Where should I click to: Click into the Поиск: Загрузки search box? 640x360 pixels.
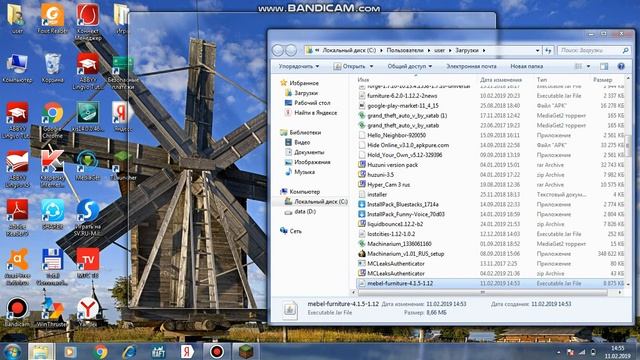[x=593, y=50]
